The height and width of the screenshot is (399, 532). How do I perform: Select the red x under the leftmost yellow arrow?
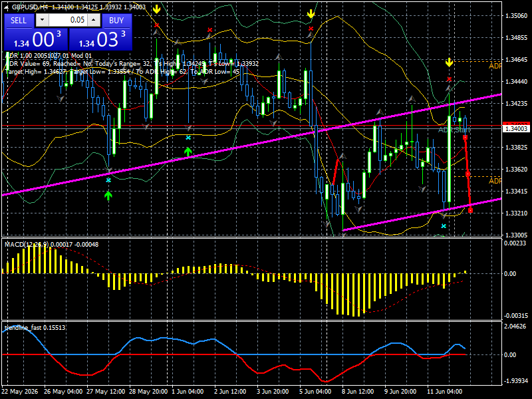(x=156, y=25)
